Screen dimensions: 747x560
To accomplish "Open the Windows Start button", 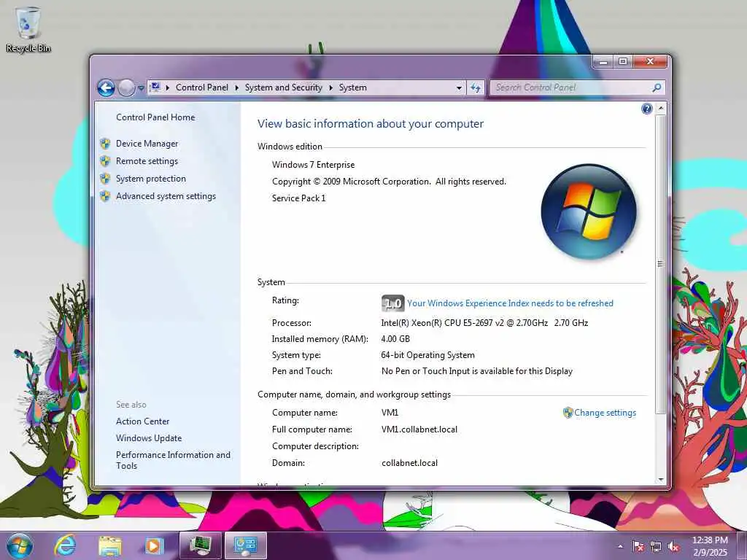I will tap(20, 545).
